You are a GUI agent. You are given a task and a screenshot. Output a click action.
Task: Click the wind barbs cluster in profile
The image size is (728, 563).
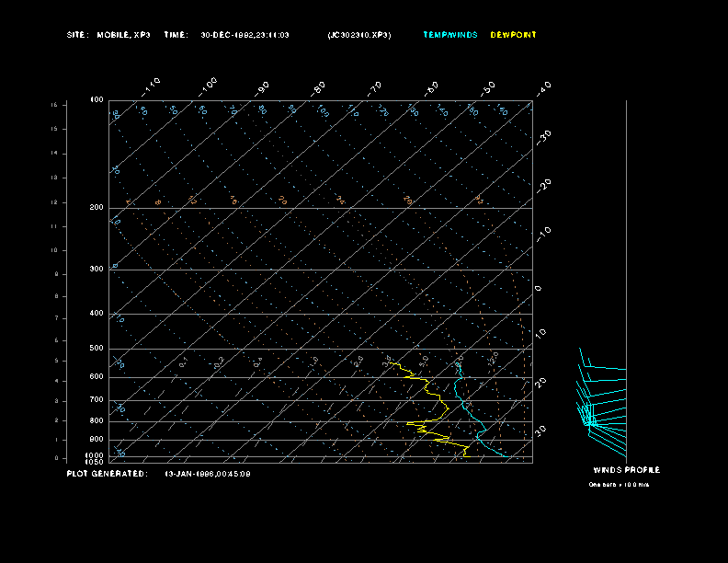590,414
